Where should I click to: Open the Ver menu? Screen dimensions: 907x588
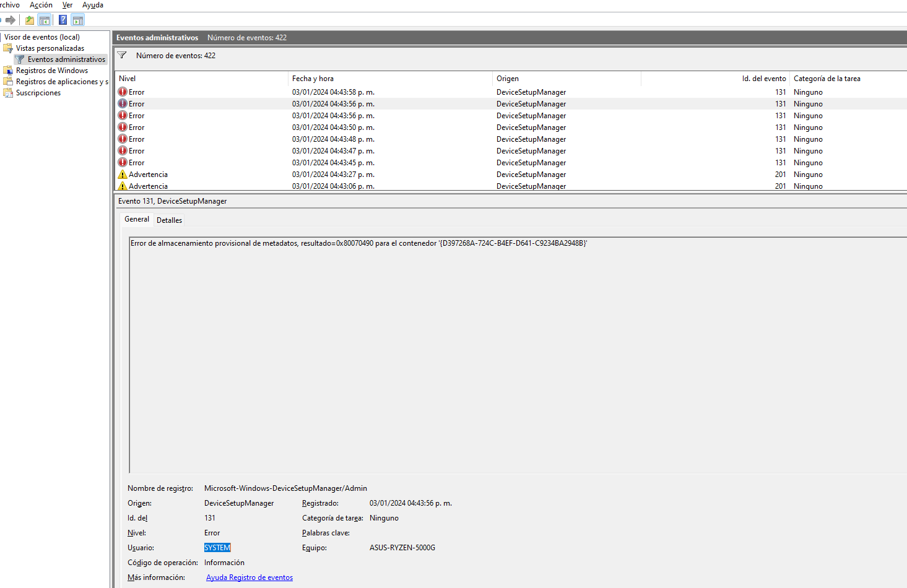pos(67,5)
